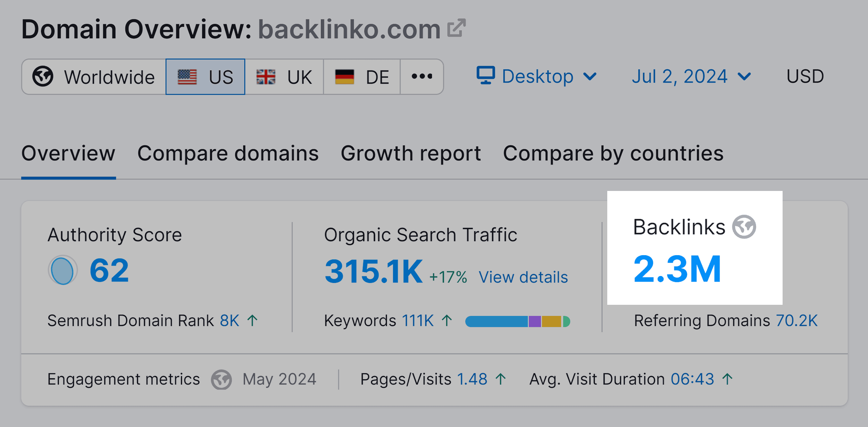
Task: Click the globe icon next to Backlinks
Action: click(x=745, y=227)
